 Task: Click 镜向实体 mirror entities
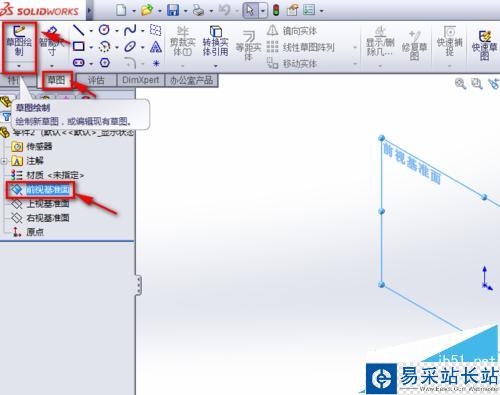[292, 31]
